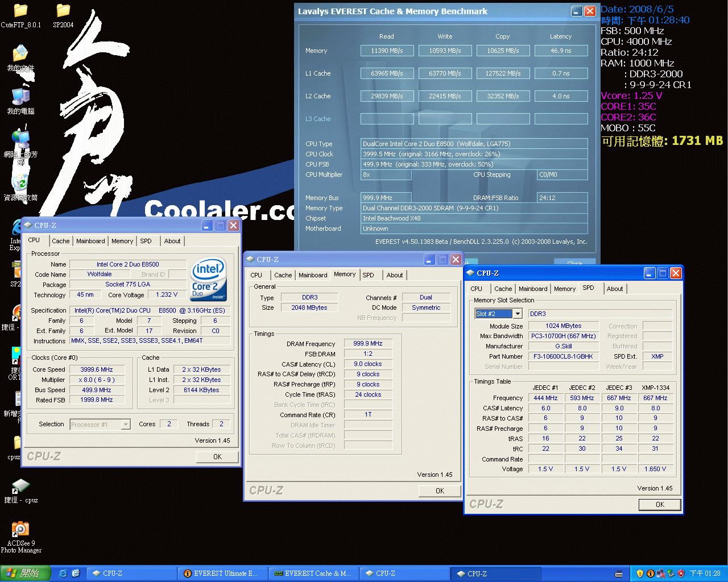Switch to the Cache tab in the leftmost CPU-Z window
Screen dimensions: 728x582
[60, 241]
